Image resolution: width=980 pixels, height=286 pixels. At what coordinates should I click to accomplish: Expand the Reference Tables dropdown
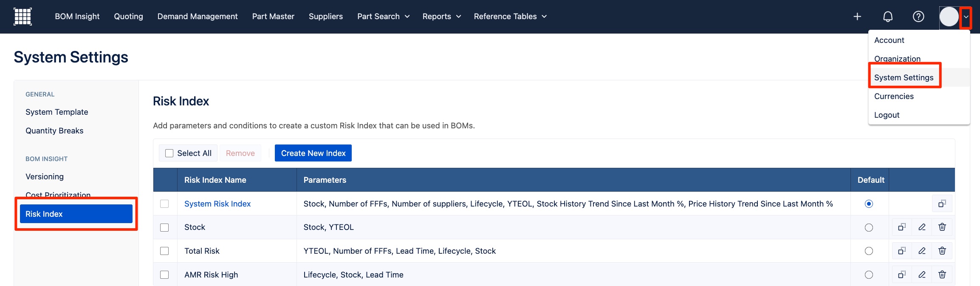point(510,17)
